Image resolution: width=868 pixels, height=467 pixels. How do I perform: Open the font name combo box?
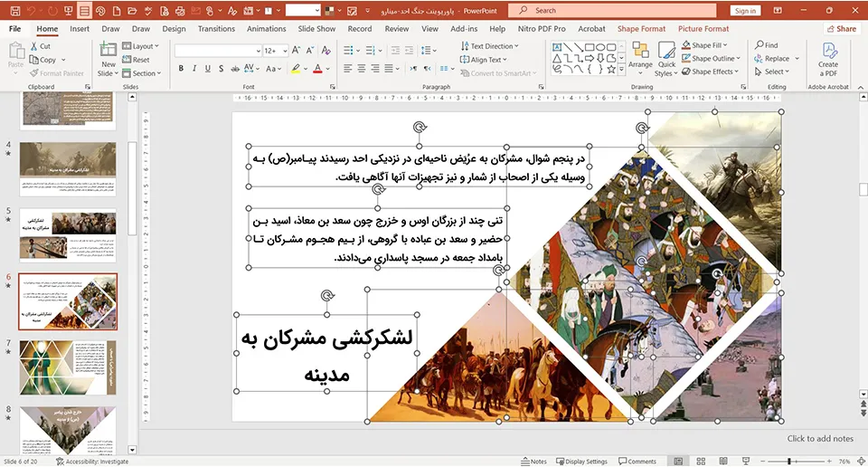point(218,51)
